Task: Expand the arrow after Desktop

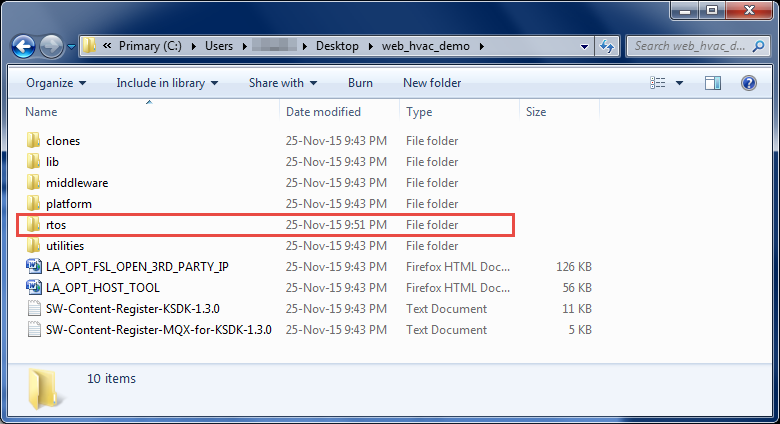Action: (371, 46)
